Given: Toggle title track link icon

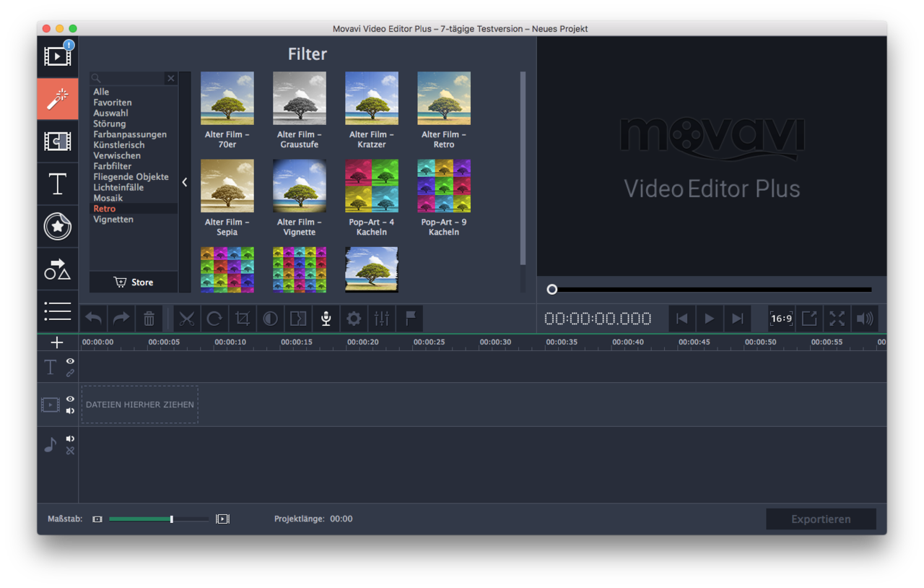Looking at the screenshot, I should (70, 373).
